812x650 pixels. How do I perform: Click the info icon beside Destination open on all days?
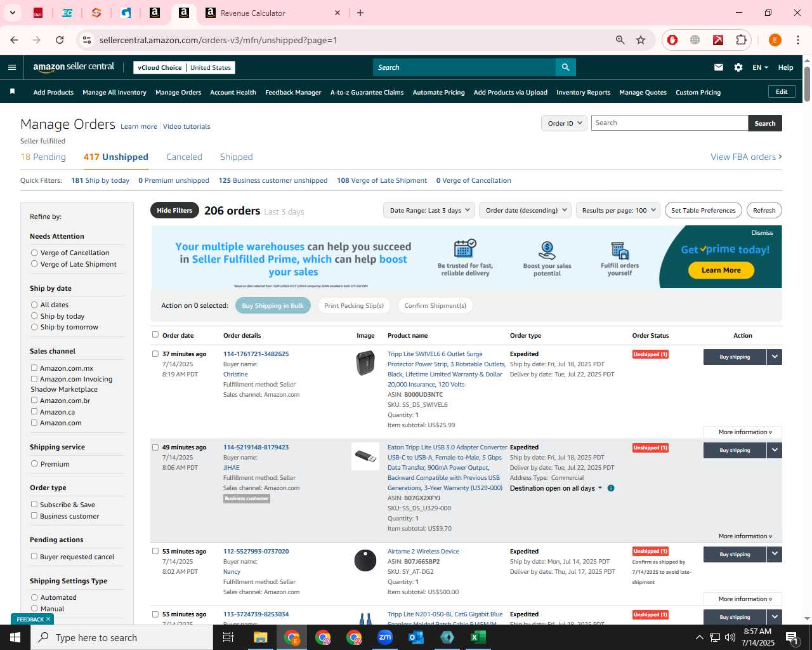611,488
